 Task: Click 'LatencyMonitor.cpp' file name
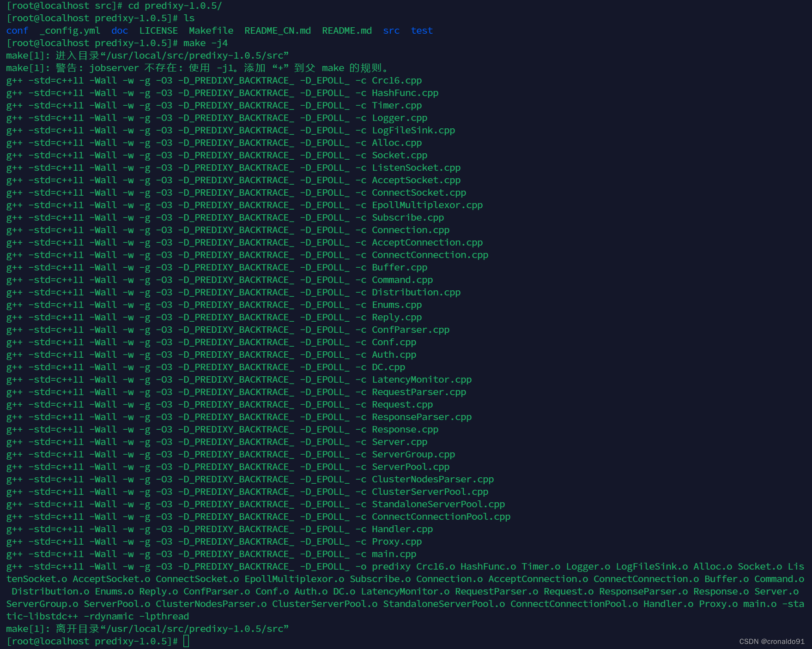click(x=422, y=379)
